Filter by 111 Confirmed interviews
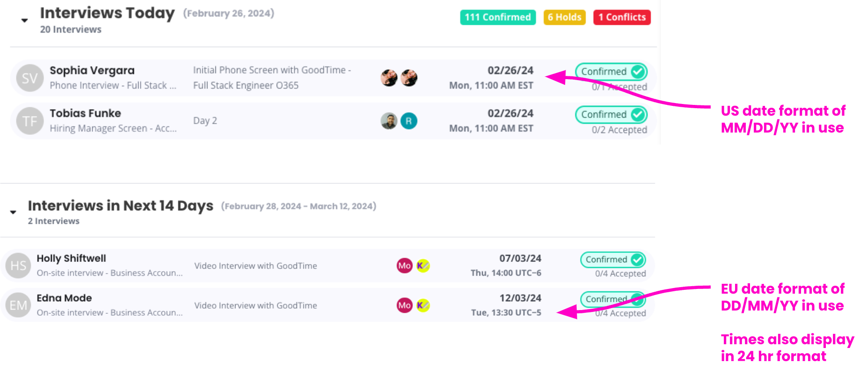 click(498, 17)
